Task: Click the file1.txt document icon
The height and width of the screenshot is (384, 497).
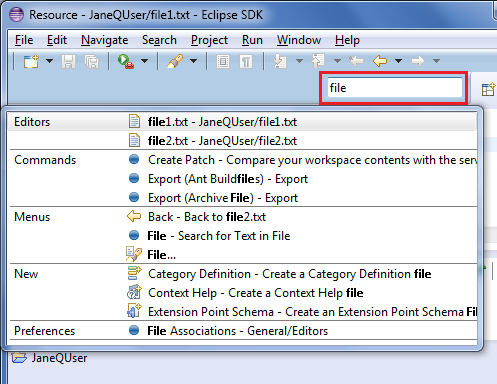Action: pos(134,121)
